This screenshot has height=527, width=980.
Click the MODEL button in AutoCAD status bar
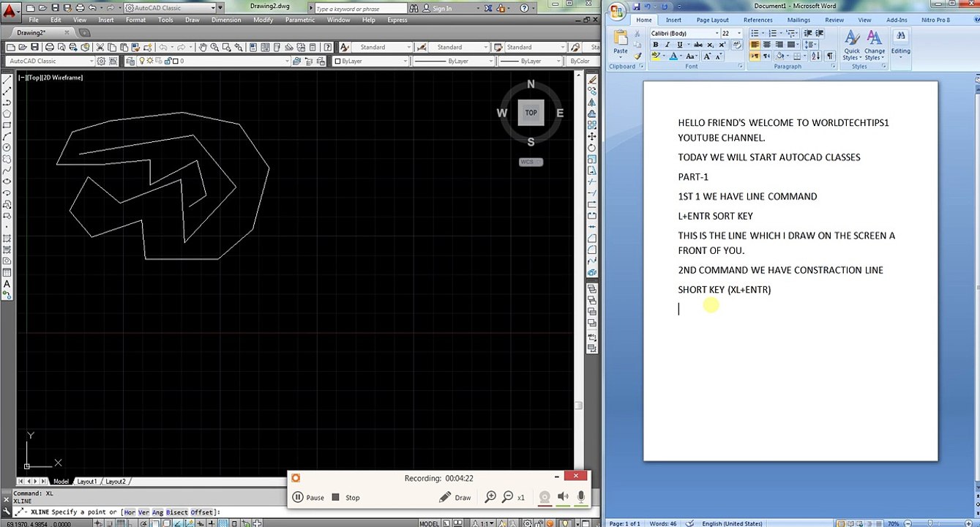click(x=429, y=523)
